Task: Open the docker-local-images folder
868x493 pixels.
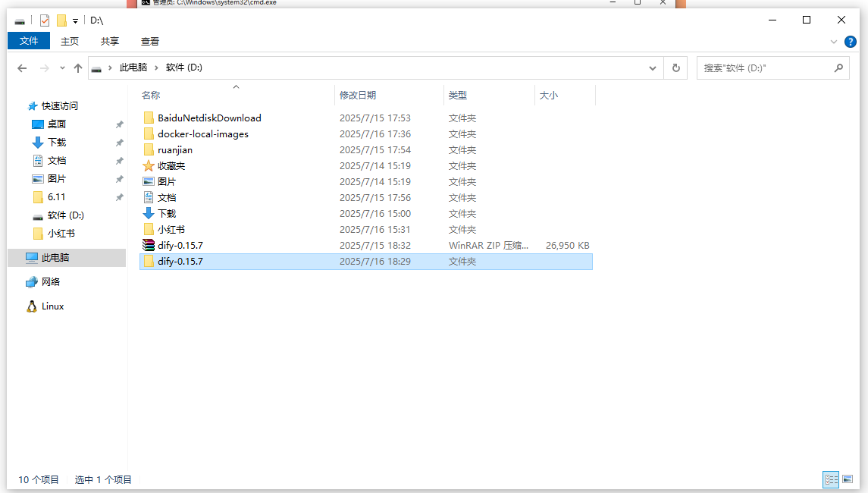Action: [202, 133]
